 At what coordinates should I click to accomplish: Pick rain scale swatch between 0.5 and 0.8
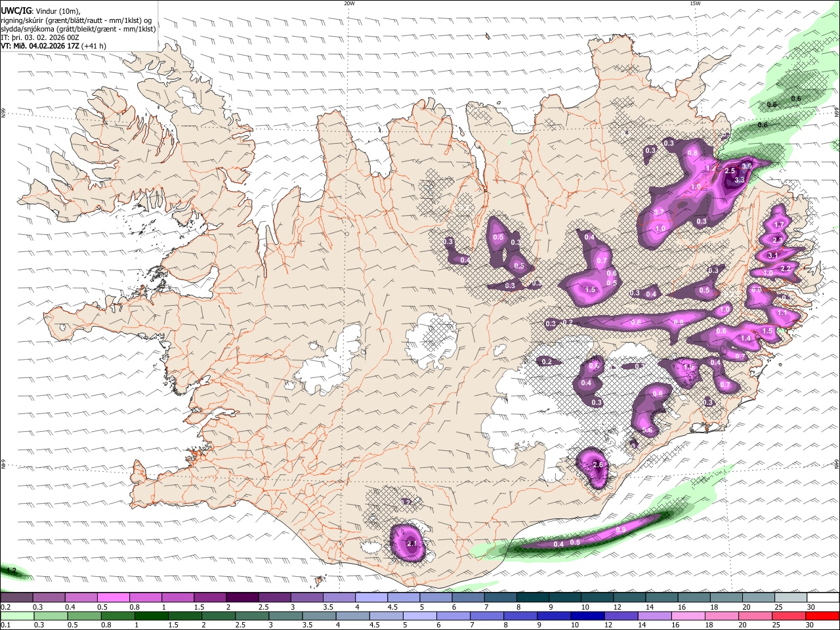tap(84, 616)
